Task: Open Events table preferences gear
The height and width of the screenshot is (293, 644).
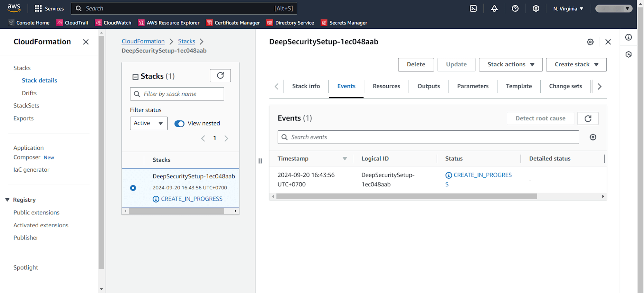Action: (593, 137)
